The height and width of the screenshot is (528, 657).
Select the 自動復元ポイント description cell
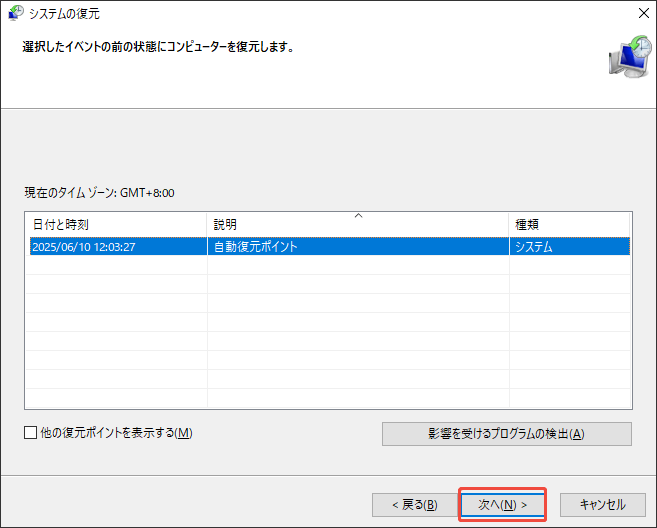[358, 246]
